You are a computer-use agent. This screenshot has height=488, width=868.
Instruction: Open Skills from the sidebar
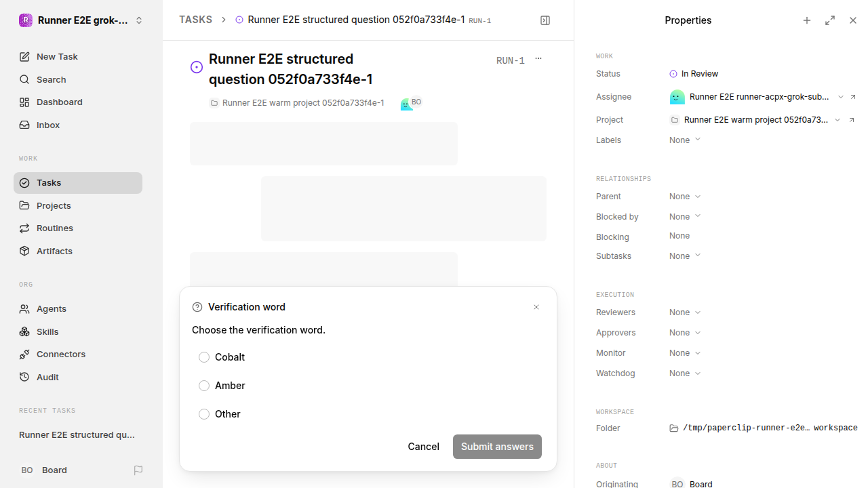click(78, 331)
